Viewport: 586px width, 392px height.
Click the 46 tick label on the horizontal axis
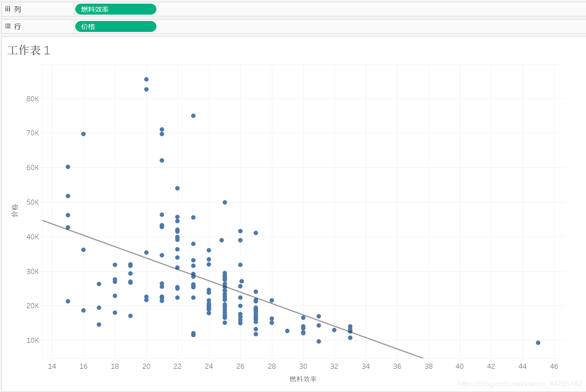[554, 366]
